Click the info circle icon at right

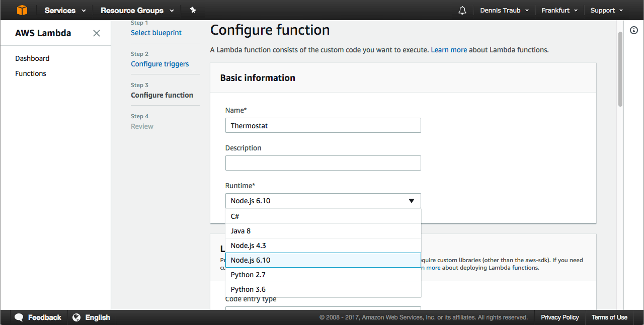(634, 30)
